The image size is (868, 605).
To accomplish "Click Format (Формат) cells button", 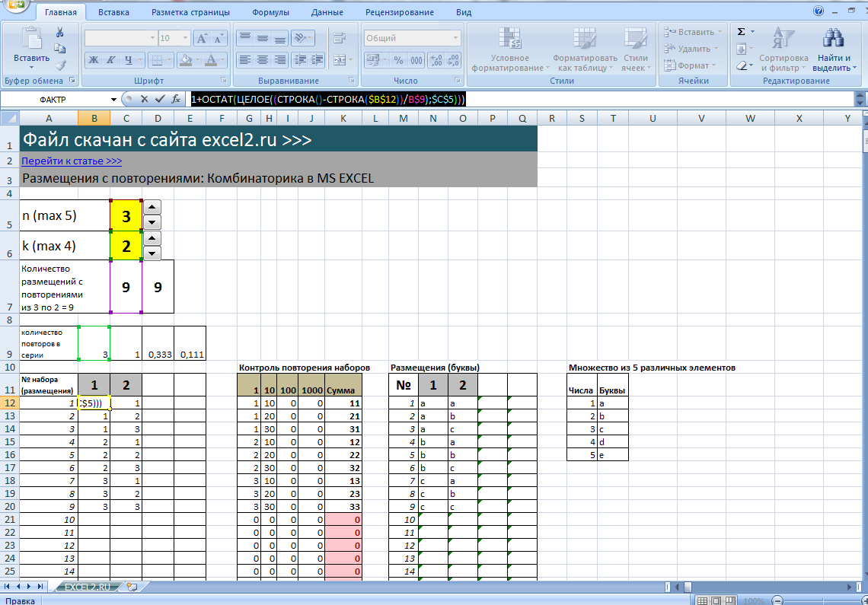I will tap(690, 65).
